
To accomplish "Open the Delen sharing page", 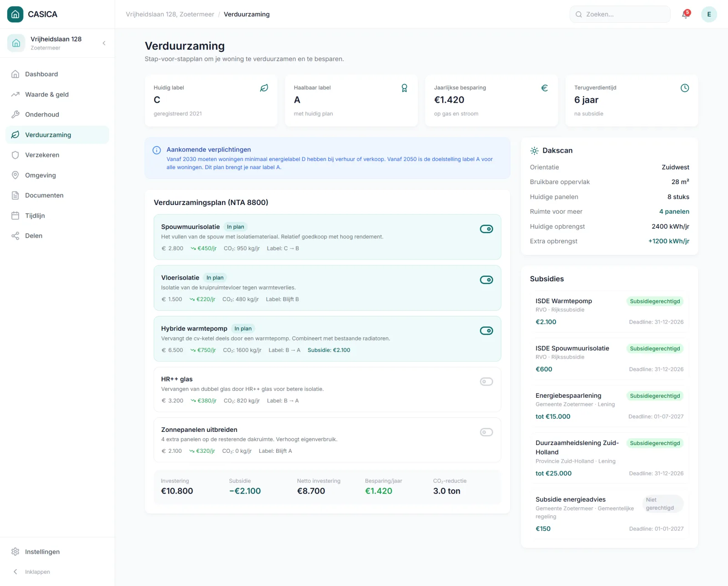I will click(57, 236).
